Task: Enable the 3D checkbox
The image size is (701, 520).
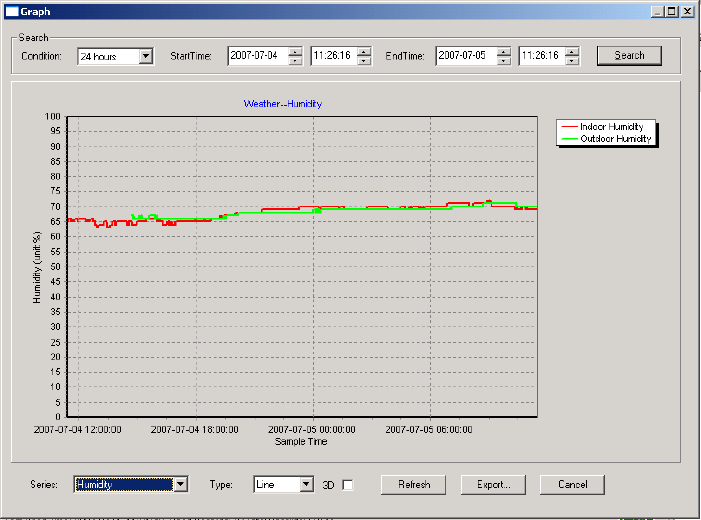Action: (x=347, y=485)
